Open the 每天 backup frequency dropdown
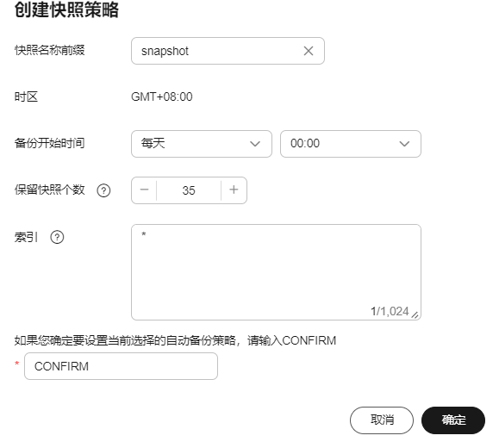Image resolution: width=499 pixels, height=448 pixels. (x=202, y=144)
